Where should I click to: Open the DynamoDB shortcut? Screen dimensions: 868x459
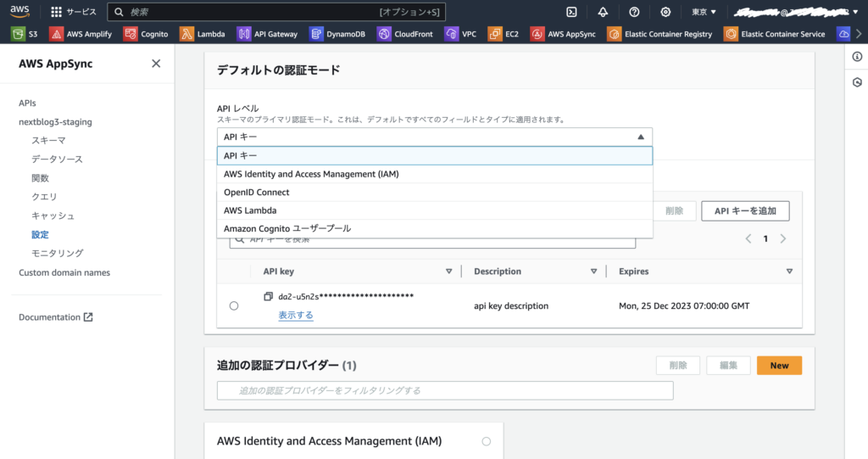pyautogui.click(x=337, y=34)
